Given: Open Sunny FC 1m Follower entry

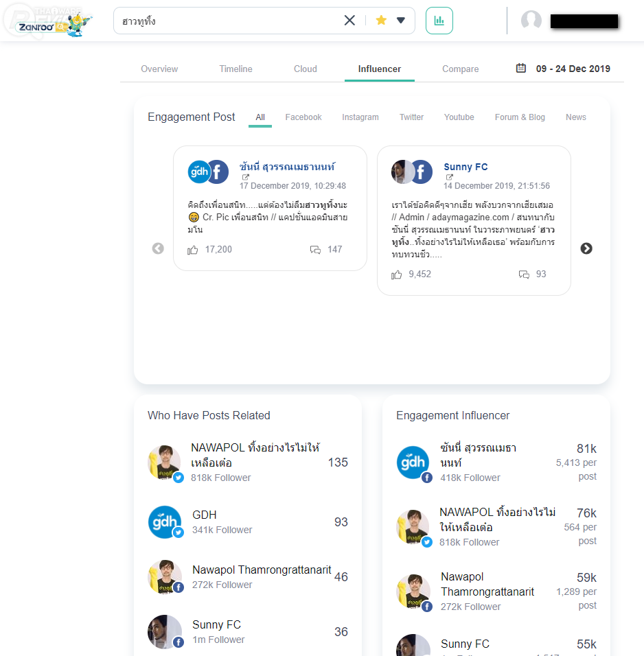Looking at the screenshot, I should coord(248,632).
